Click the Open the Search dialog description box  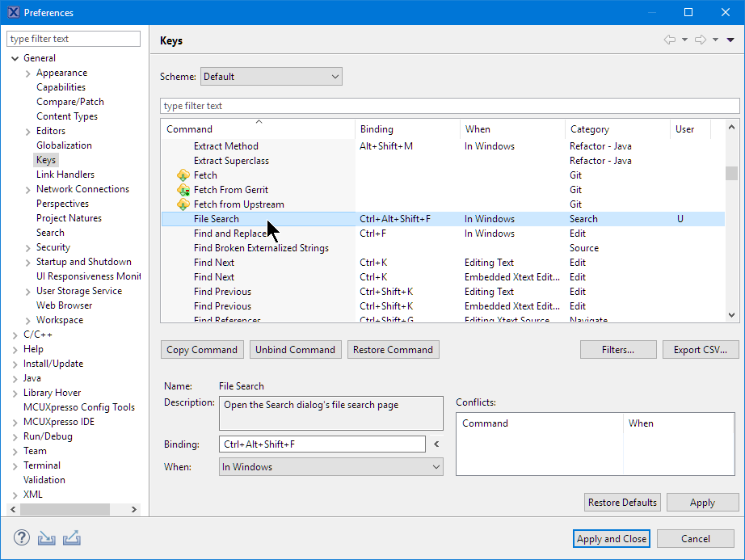(x=331, y=413)
